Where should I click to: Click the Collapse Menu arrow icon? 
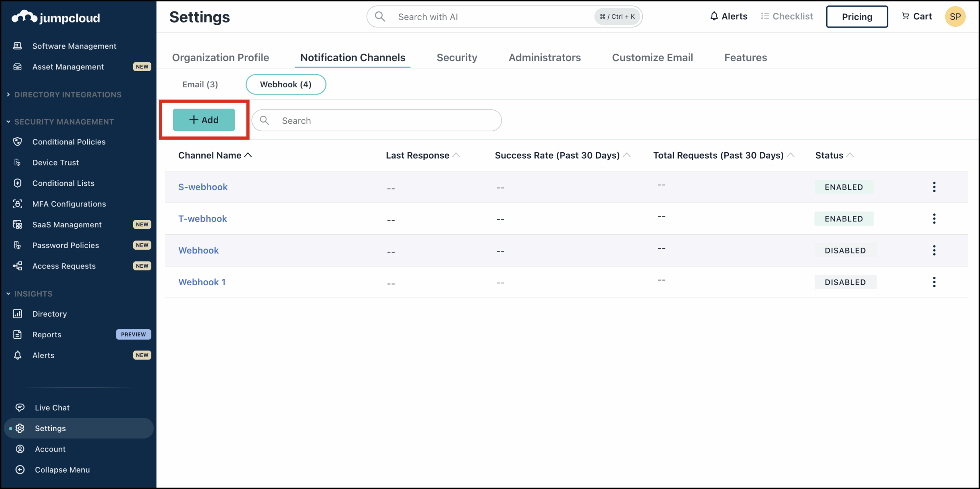click(20, 469)
